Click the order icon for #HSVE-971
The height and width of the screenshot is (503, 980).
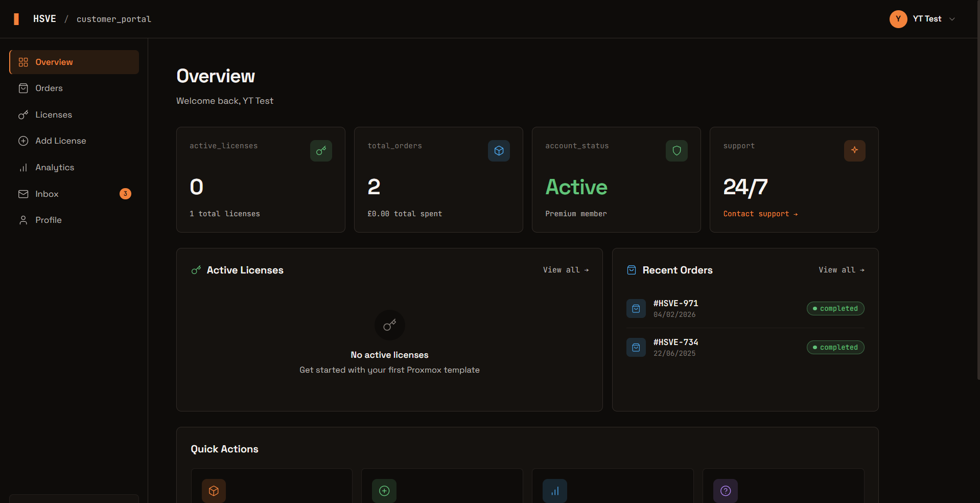tap(636, 309)
